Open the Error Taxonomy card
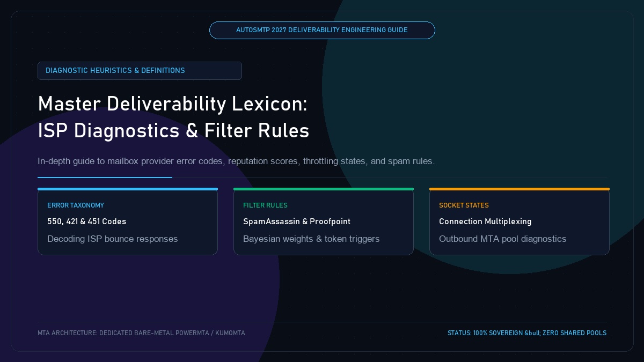Image resolution: width=644 pixels, height=362 pixels. point(128,221)
